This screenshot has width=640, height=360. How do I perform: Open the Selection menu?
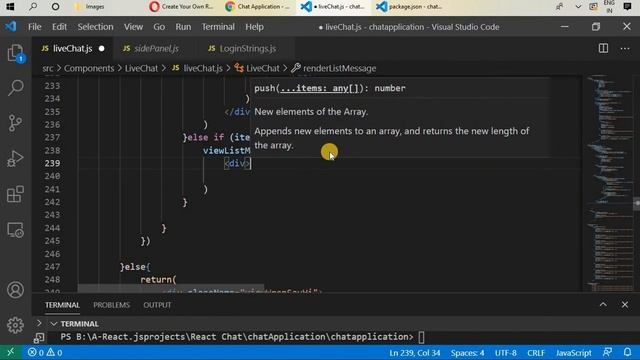[x=96, y=27]
